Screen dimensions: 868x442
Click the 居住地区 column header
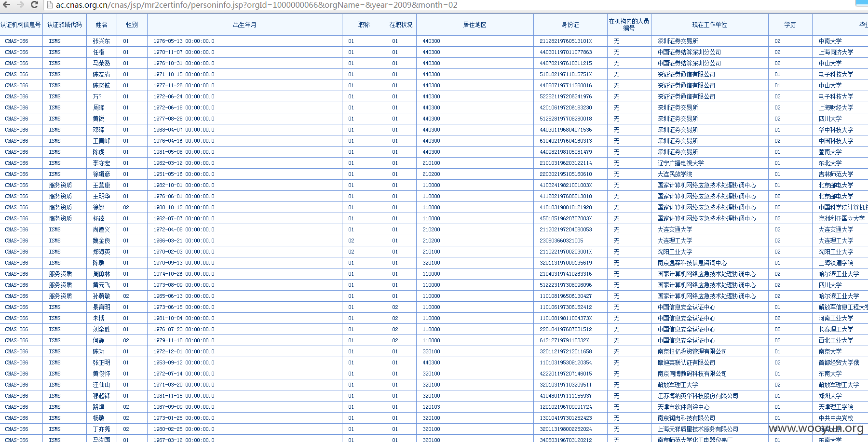coord(475,25)
